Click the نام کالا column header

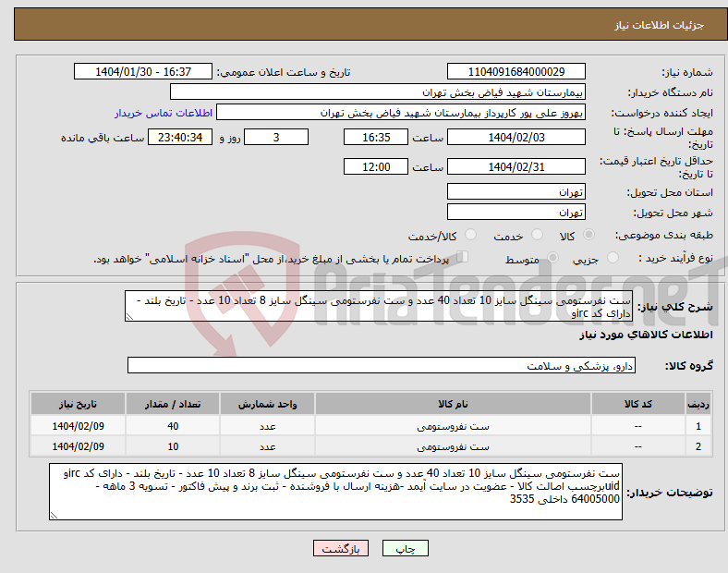click(x=453, y=404)
